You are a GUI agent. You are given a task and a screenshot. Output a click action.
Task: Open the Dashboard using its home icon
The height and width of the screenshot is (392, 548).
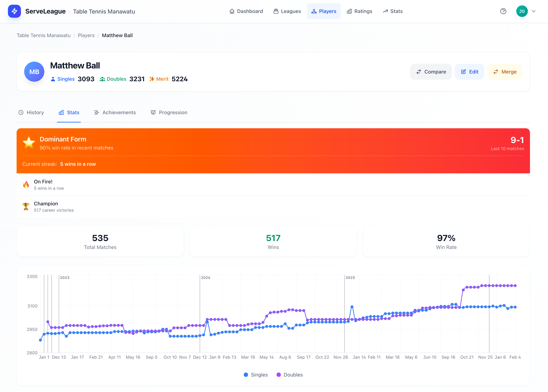(x=232, y=11)
